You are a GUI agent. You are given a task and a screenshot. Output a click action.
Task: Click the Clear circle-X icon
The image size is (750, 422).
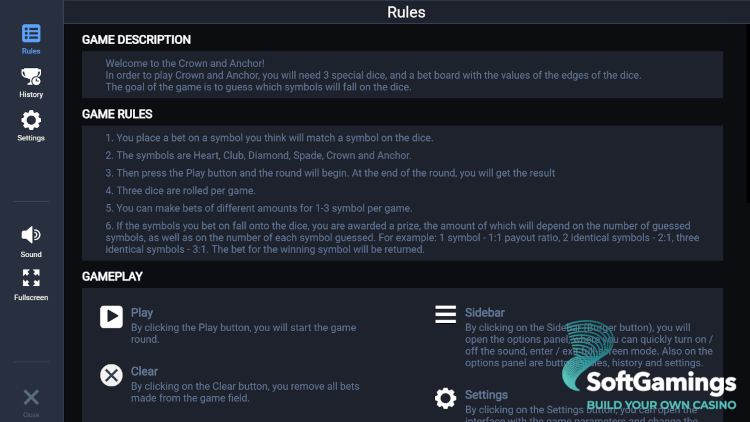[x=111, y=375]
